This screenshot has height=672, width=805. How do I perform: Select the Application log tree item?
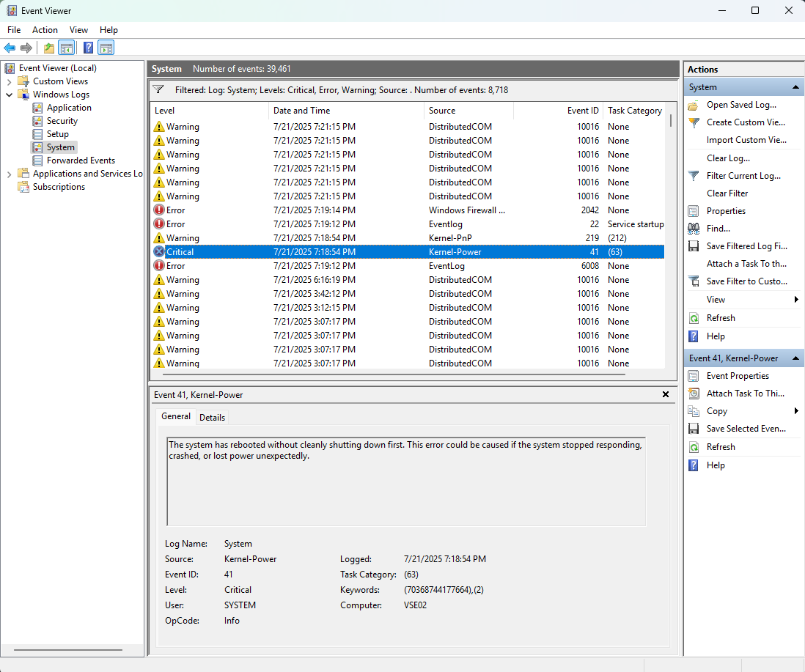point(69,108)
